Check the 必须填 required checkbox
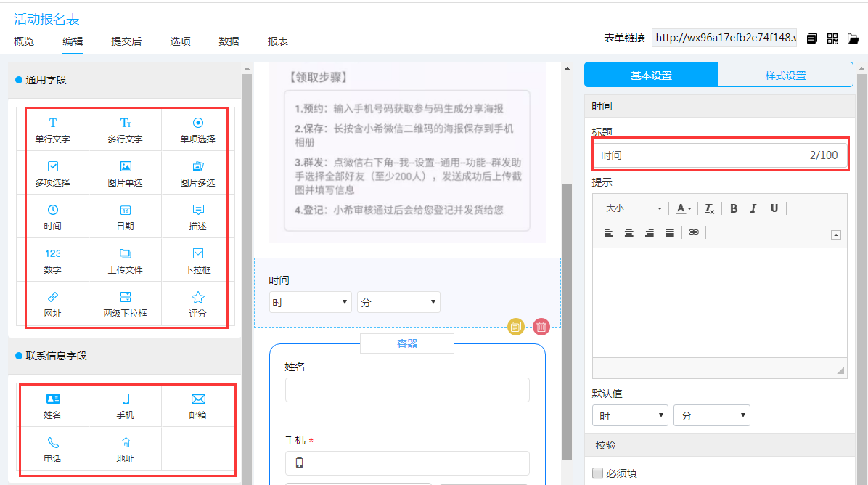Screen dimensions: 868x485 click(x=597, y=473)
